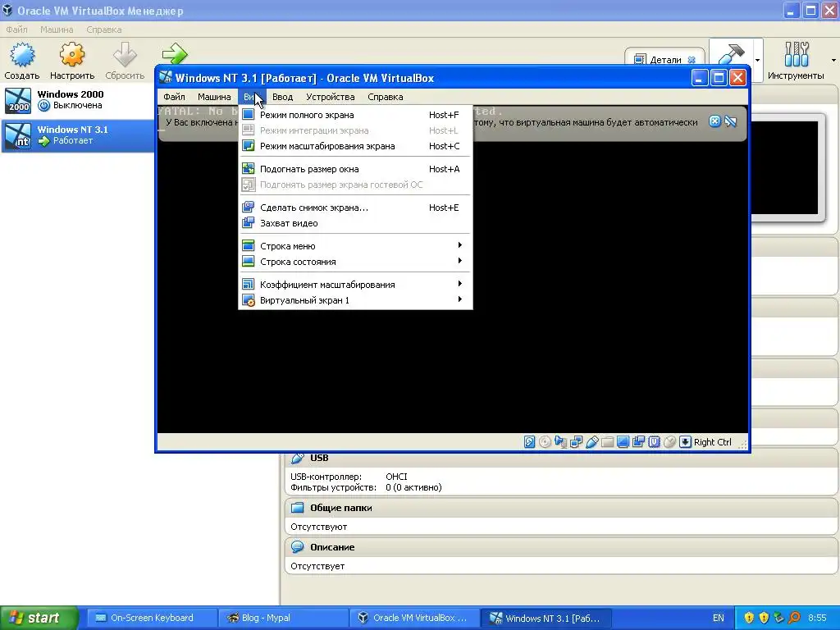Expand Строка меню submenu arrow

(x=459, y=245)
